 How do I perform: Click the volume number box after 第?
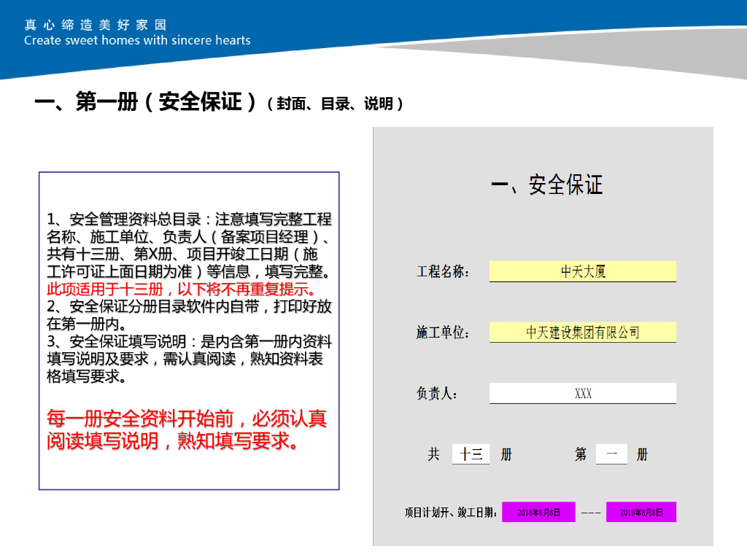611,454
